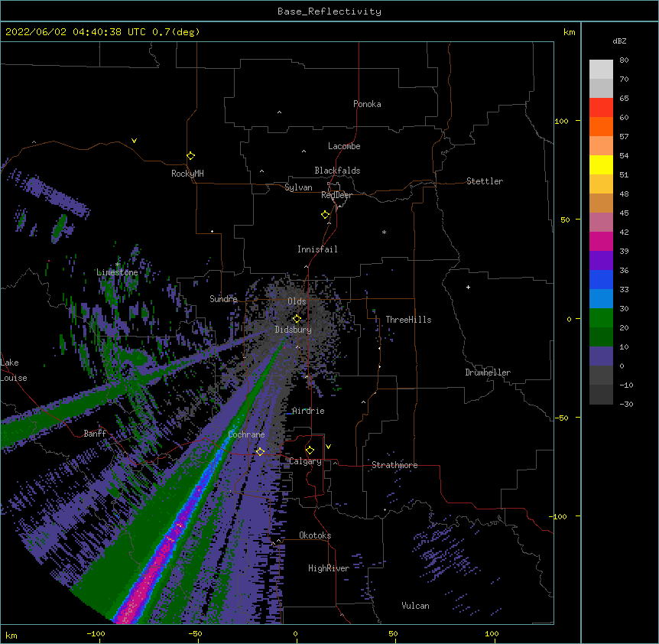Click the RockyMH label
This screenshot has width=659, height=644.
187,174
